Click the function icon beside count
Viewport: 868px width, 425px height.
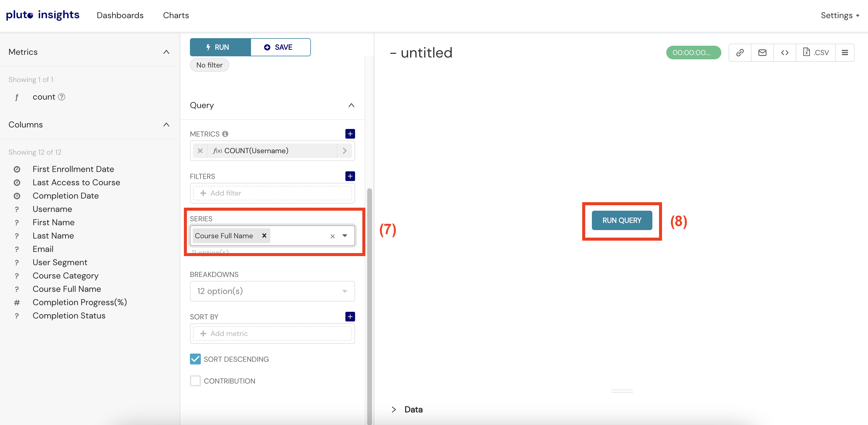[17, 97]
